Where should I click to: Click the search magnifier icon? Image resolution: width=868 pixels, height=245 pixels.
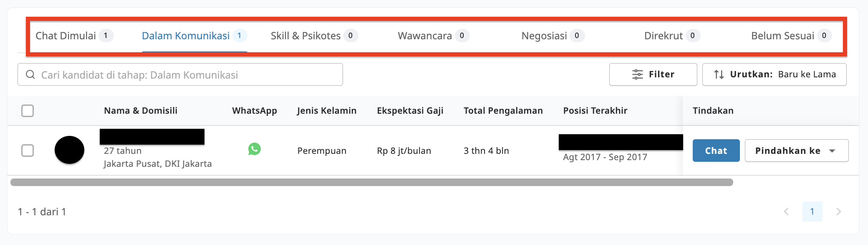pos(30,74)
